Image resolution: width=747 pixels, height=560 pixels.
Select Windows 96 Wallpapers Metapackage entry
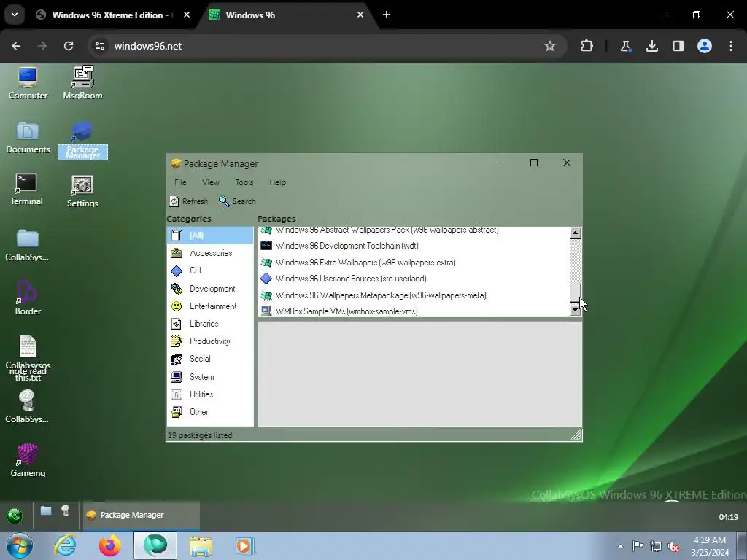click(414, 295)
